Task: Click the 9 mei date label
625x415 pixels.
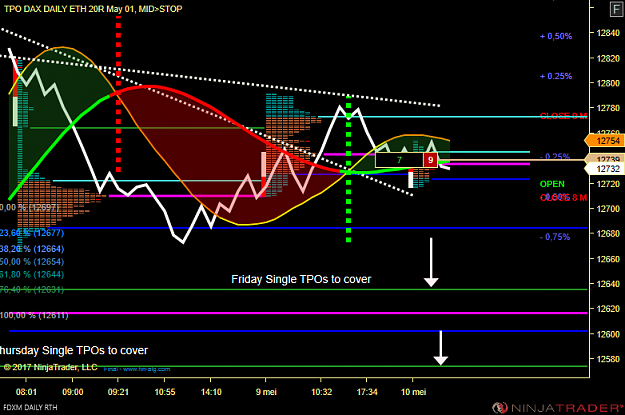Action: click(266, 392)
